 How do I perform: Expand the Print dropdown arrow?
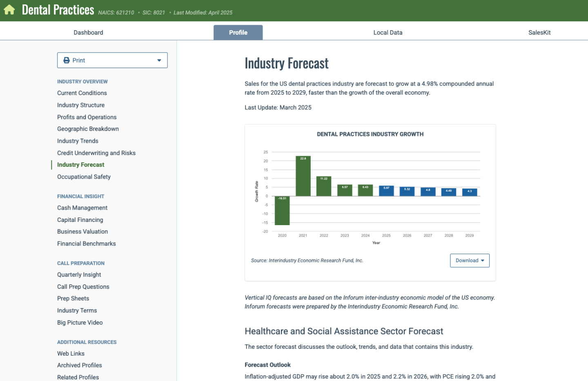159,60
